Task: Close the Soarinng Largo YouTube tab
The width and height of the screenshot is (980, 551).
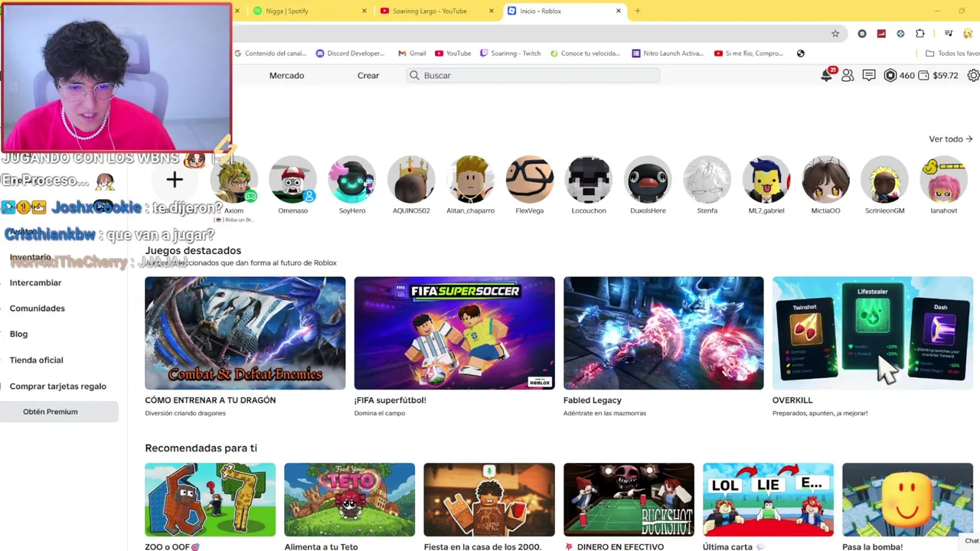Action: 492,11
